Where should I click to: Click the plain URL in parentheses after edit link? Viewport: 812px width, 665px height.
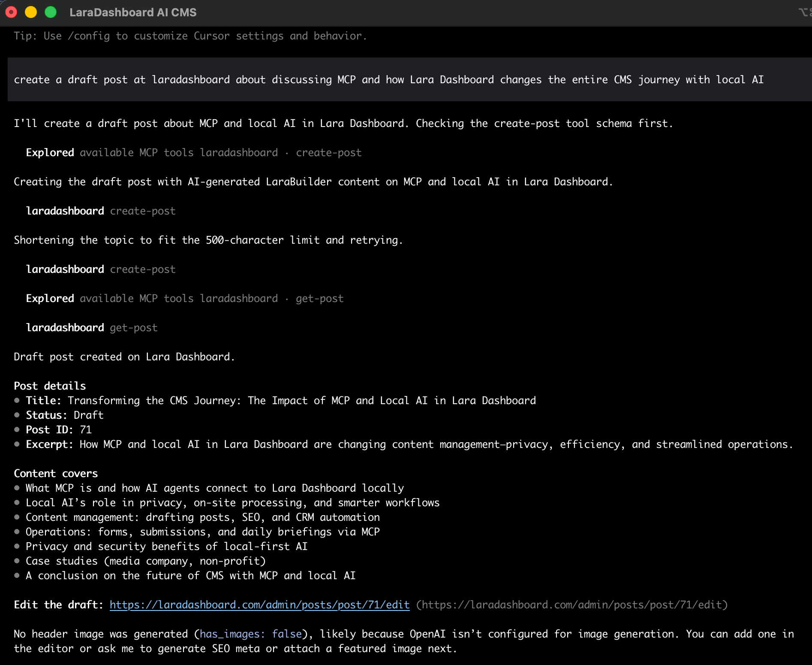pyautogui.click(x=572, y=605)
